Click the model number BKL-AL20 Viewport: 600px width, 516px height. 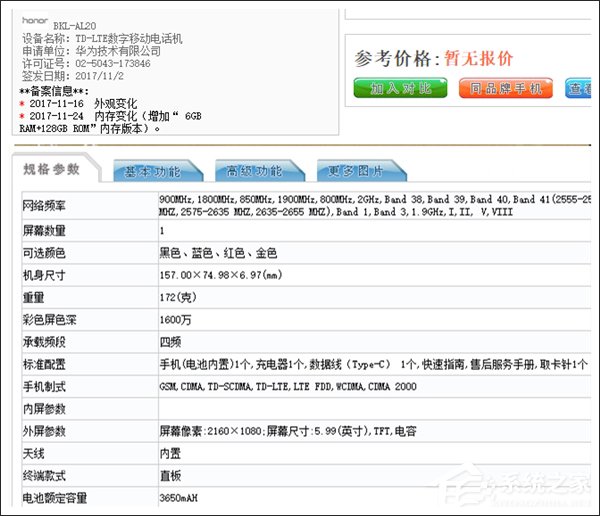coord(75,26)
